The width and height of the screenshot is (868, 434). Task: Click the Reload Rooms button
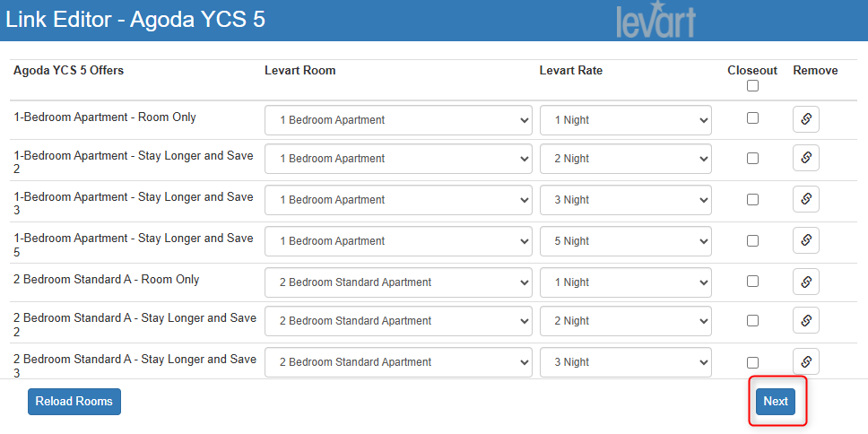tap(74, 402)
